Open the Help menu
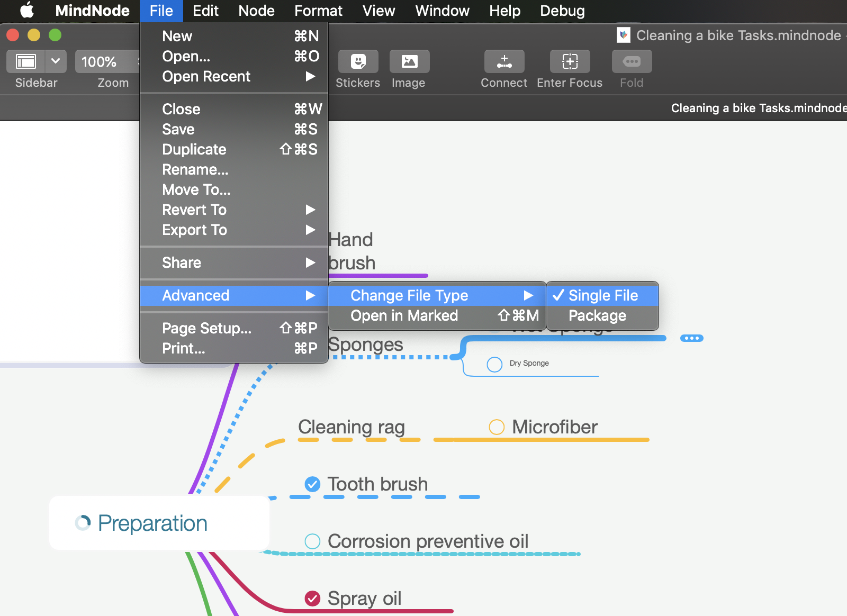This screenshot has height=616, width=847. pyautogui.click(x=504, y=11)
